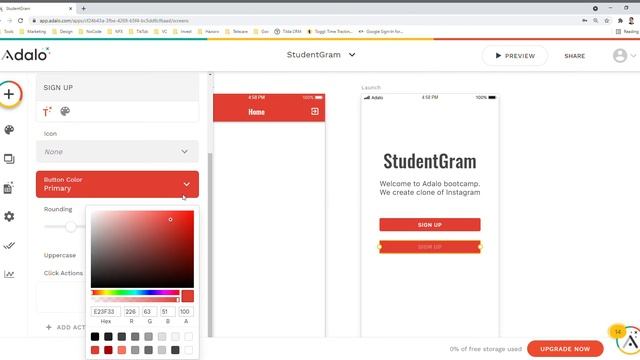
Task: Click the password key icon in address bar
Action: coord(584,20)
